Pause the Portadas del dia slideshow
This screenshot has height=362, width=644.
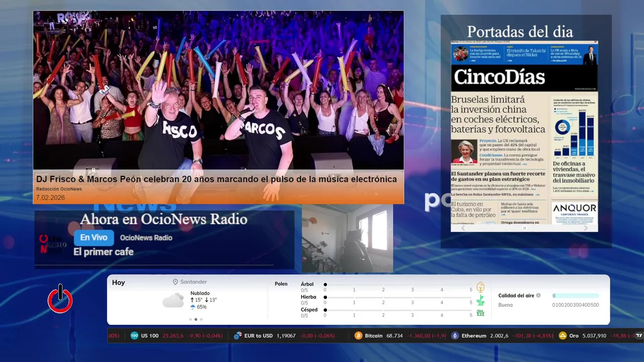pyautogui.click(x=524, y=228)
